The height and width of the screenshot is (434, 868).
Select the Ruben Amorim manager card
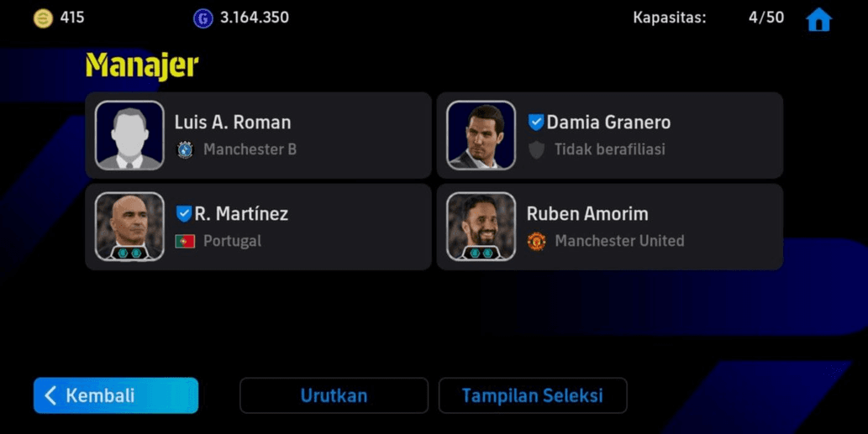click(x=609, y=227)
